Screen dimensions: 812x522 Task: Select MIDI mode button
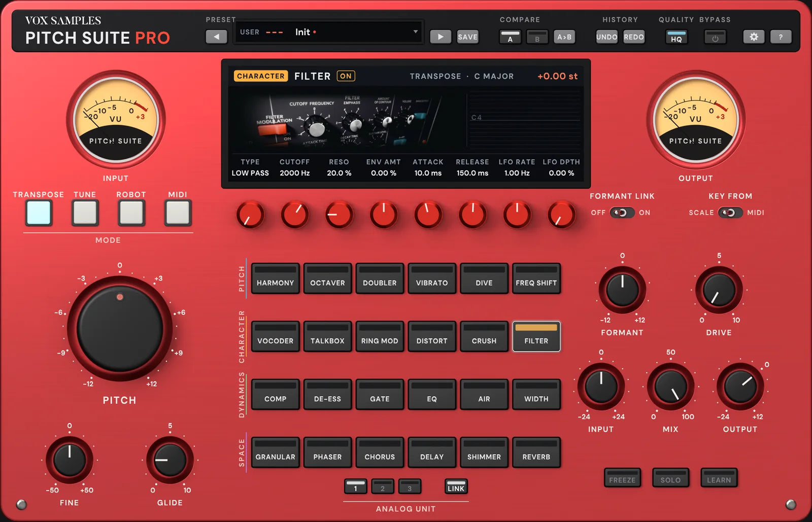click(x=178, y=213)
